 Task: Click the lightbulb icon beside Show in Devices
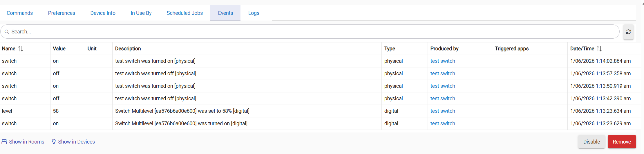(54, 142)
